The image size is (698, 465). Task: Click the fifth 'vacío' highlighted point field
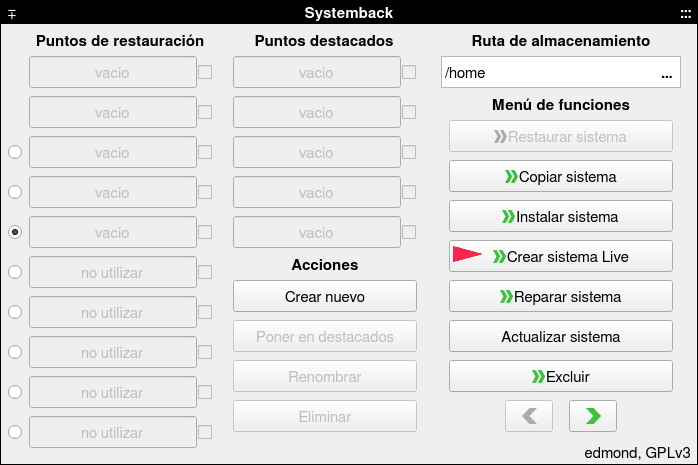(317, 232)
